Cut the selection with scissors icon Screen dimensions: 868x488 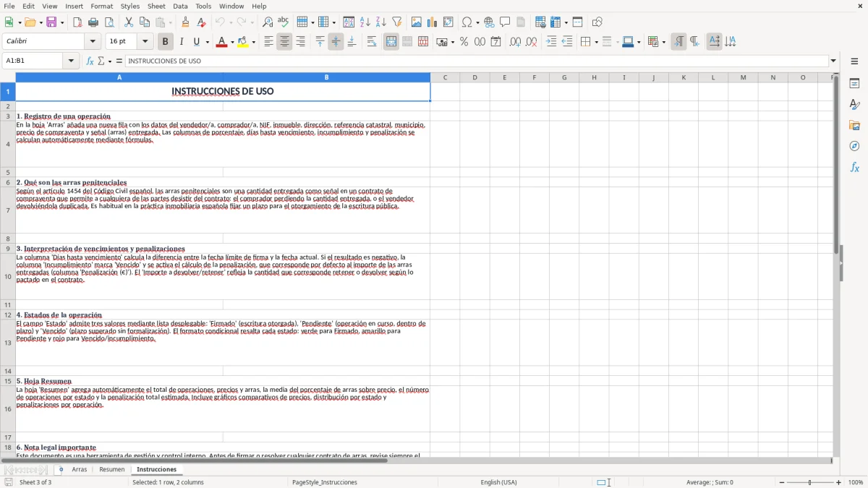(129, 22)
